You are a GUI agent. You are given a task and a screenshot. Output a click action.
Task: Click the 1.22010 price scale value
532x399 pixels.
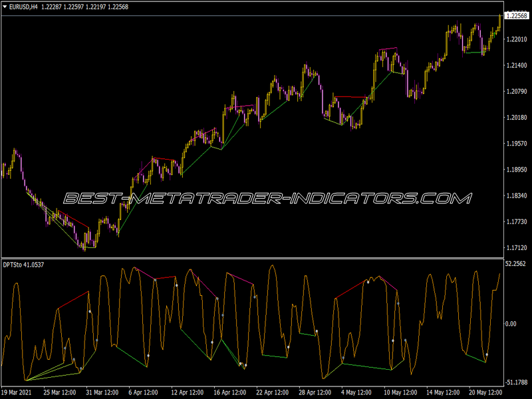pyautogui.click(x=517, y=39)
